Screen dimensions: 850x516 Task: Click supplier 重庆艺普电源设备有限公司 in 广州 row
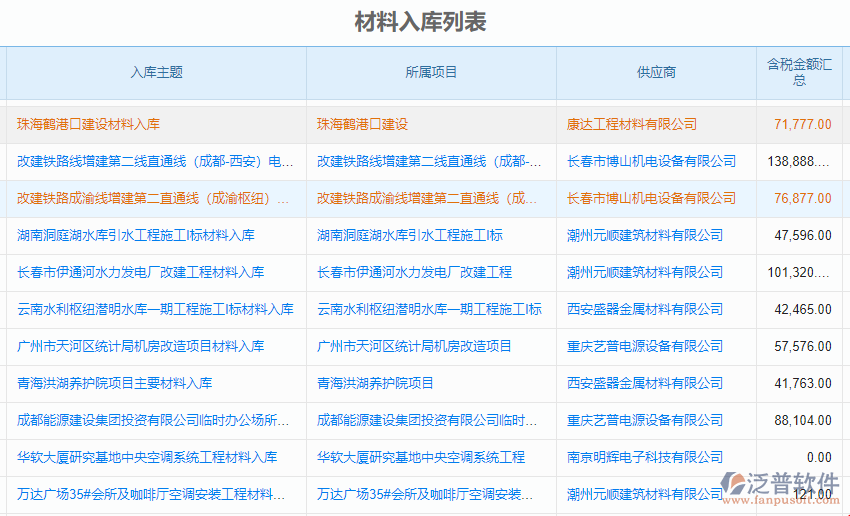pos(645,347)
